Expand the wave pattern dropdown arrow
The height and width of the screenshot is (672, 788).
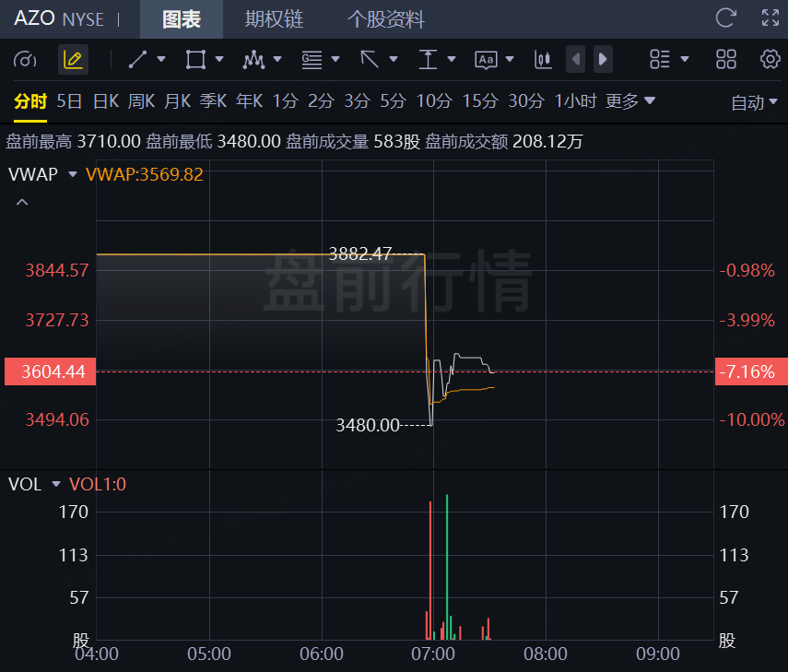(277, 59)
